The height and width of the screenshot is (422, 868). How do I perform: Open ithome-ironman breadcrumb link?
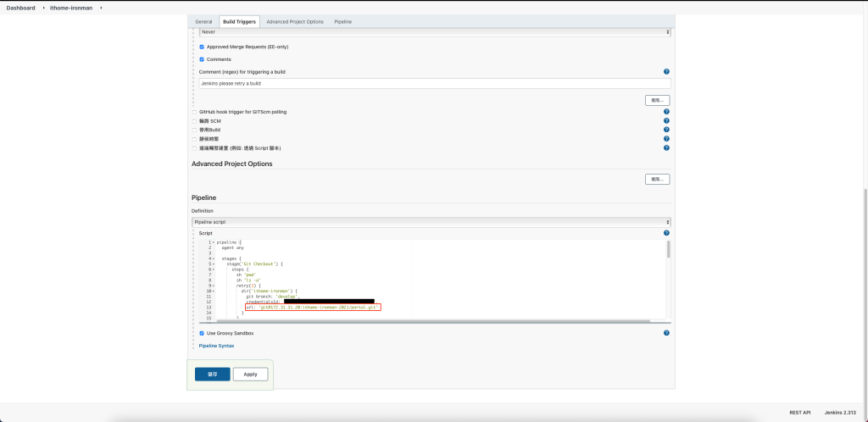coord(73,8)
